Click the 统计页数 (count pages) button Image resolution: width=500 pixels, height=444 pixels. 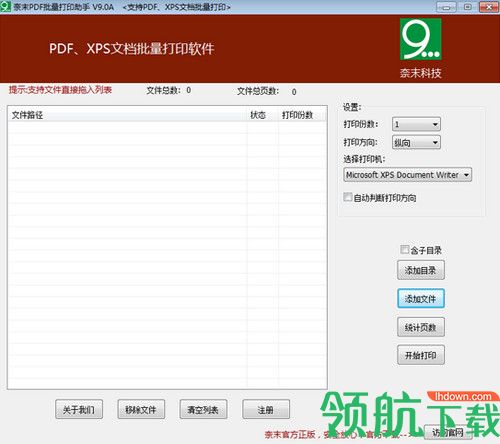point(421,327)
